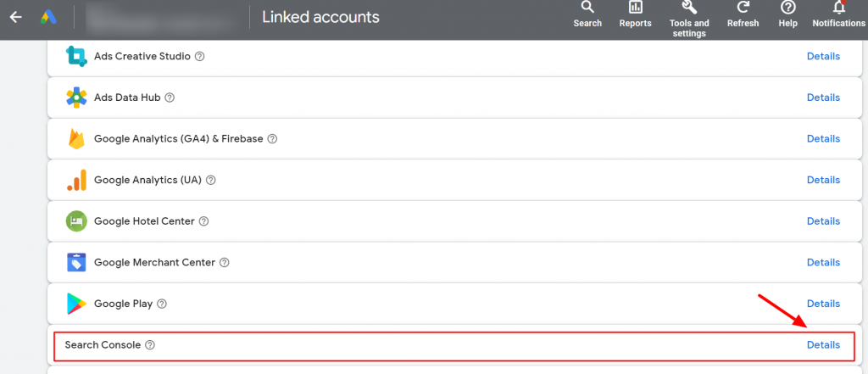Open Details for Google Hotel Center
The height and width of the screenshot is (374, 868).
[823, 221]
